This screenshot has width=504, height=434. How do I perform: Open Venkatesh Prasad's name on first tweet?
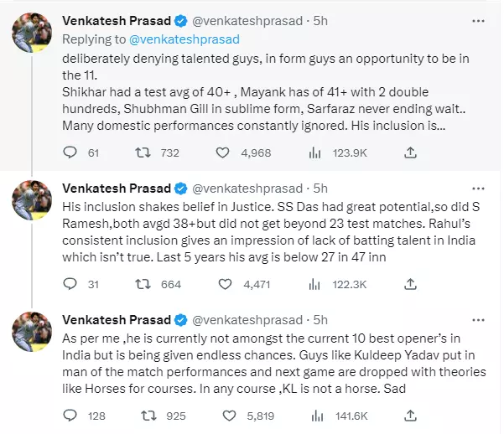click(x=116, y=20)
